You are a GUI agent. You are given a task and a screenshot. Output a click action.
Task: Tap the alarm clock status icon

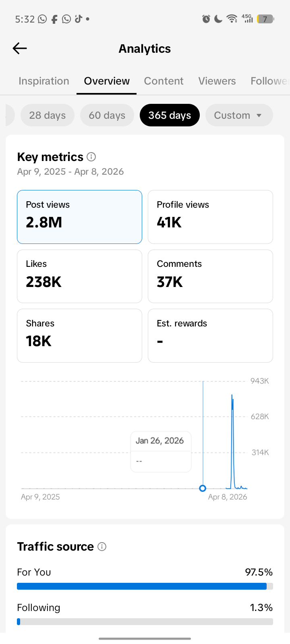(206, 19)
